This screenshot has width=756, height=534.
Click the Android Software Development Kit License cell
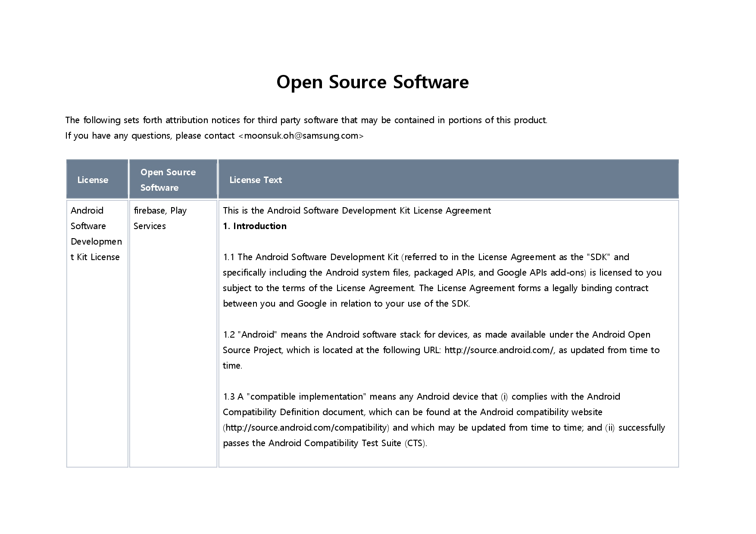point(96,234)
